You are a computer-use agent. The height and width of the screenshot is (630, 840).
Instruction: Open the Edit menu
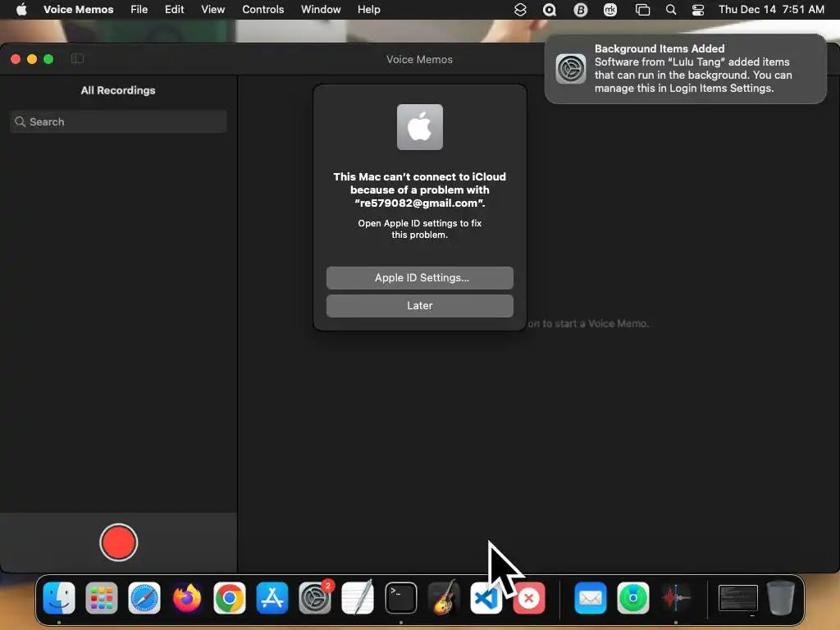click(x=174, y=9)
